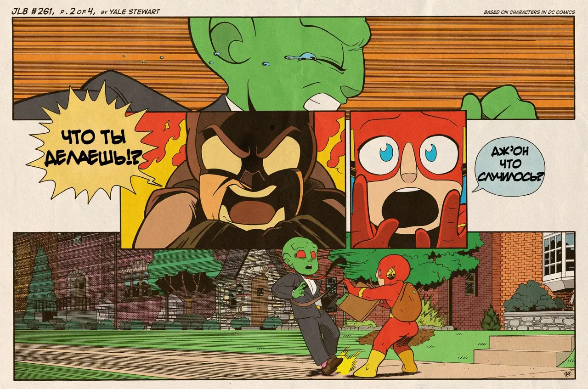The image size is (588, 389).
Task: Click the shocked red-masked face panel
Action: [408, 180]
